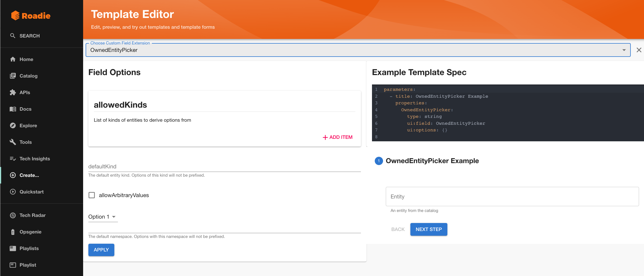Enable the allowArbitraryValues checkbox

[x=92, y=195]
